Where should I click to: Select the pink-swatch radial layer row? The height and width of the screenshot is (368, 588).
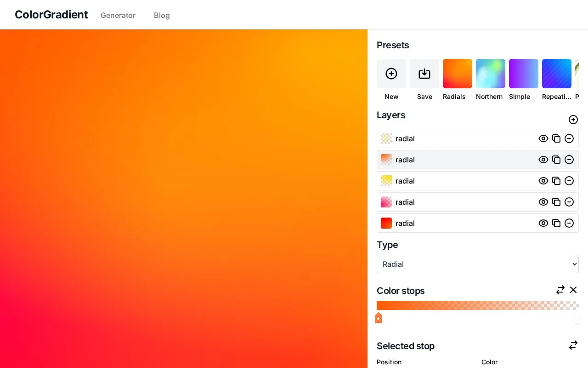click(x=478, y=202)
